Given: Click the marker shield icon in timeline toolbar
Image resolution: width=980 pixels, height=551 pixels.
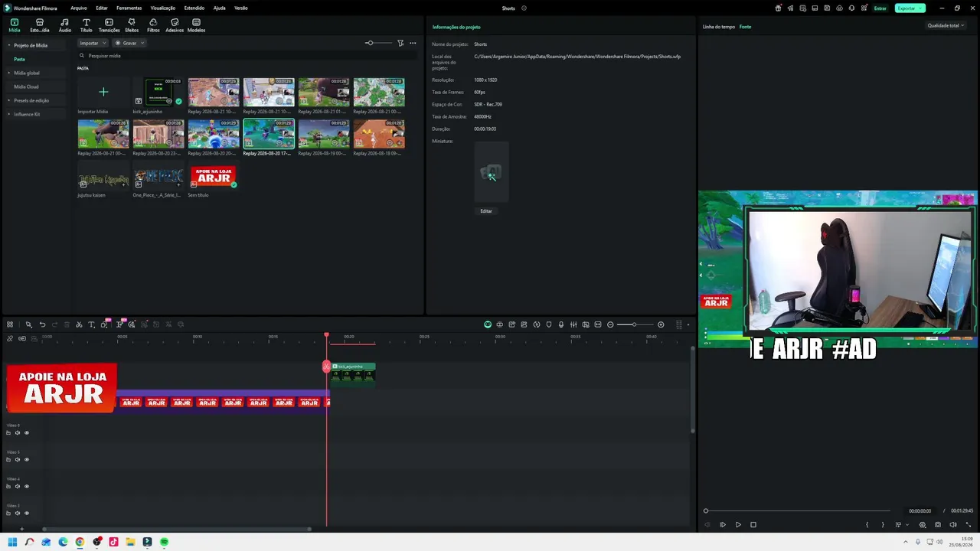Looking at the screenshot, I should click(548, 324).
